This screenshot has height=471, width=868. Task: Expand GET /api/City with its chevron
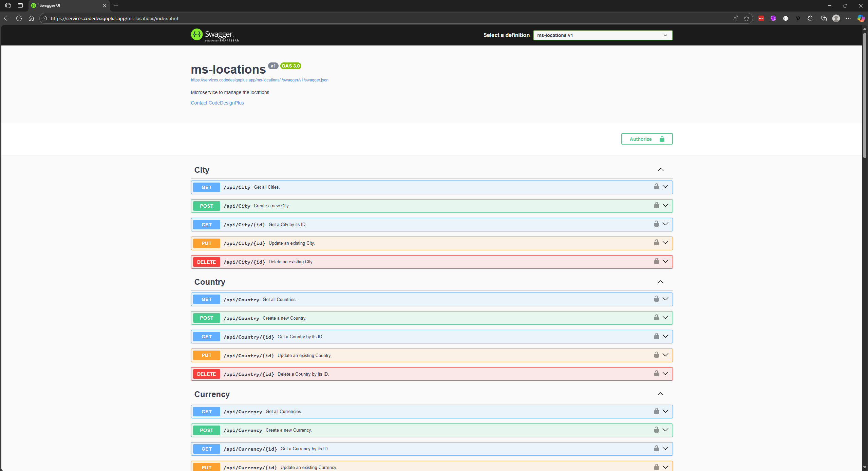point(665,187)
